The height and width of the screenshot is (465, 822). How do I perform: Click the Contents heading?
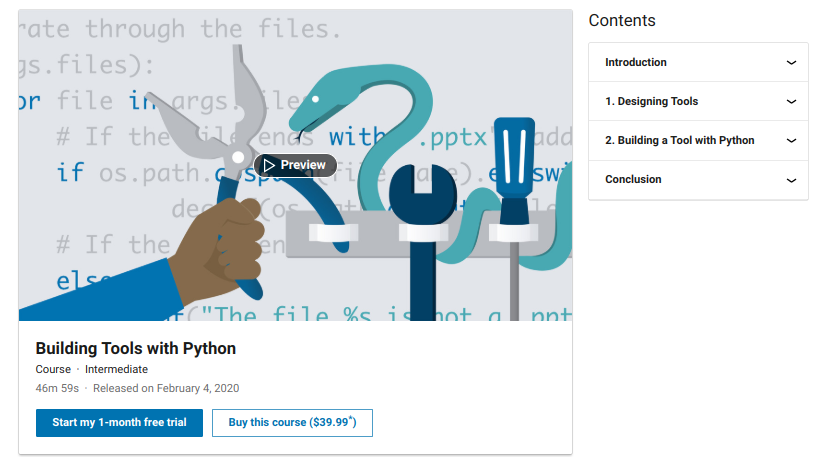pos(622,20)
